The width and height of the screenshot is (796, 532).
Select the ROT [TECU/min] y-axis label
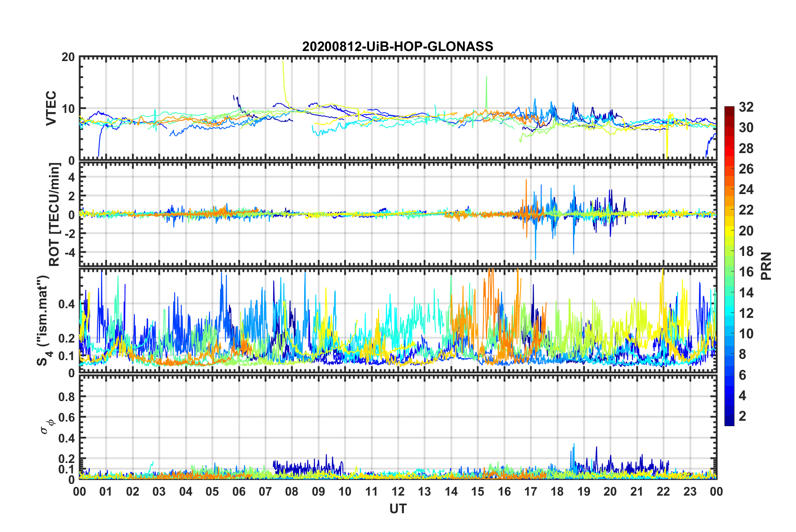(x=54, y=215)
